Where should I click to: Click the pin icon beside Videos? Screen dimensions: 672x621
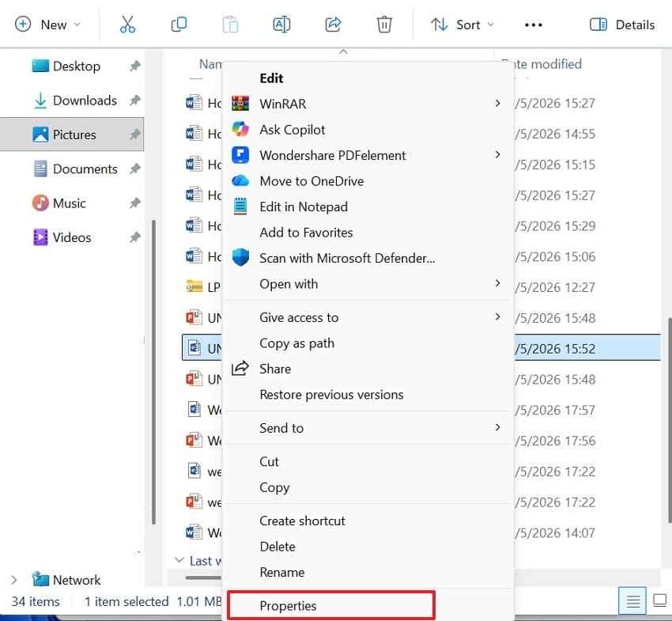pos(135,237)
